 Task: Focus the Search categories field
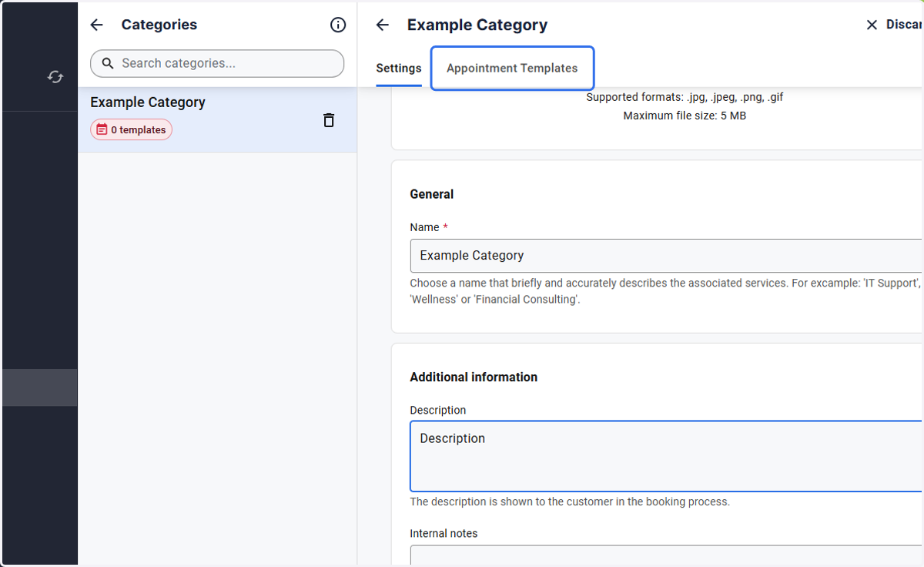point(217,63)
